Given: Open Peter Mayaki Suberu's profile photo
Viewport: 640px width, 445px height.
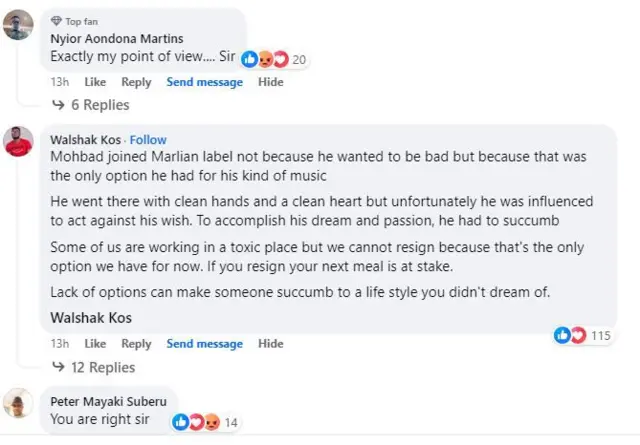Looking at the screenshot, I should click(x=18, y=403).
